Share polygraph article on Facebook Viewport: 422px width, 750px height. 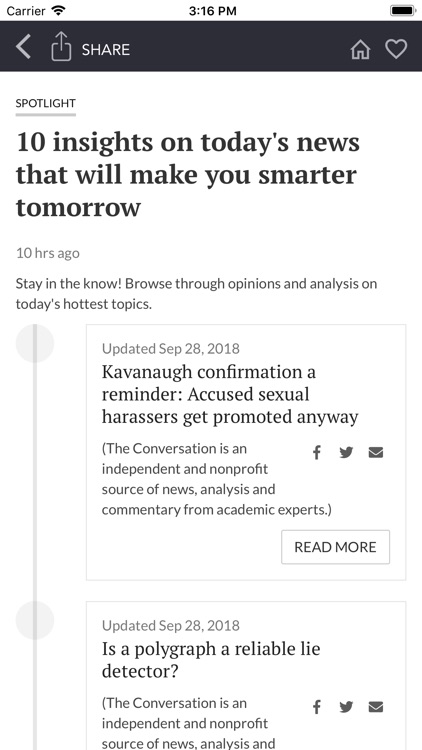(x=316, y=706)
